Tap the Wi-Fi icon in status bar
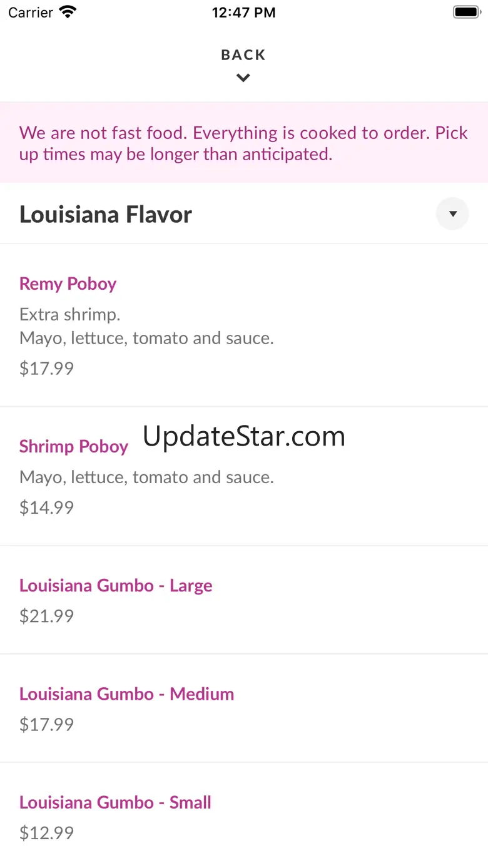488x868 pixels. pos(67,12)
